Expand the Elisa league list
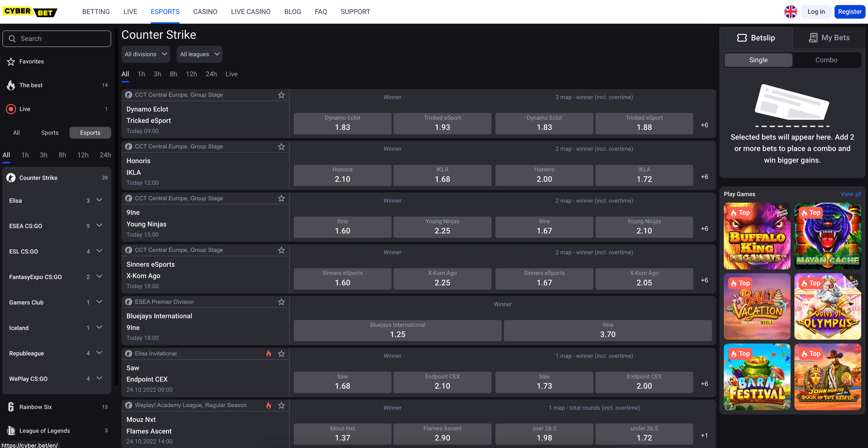868x448 pixels. 99,200
